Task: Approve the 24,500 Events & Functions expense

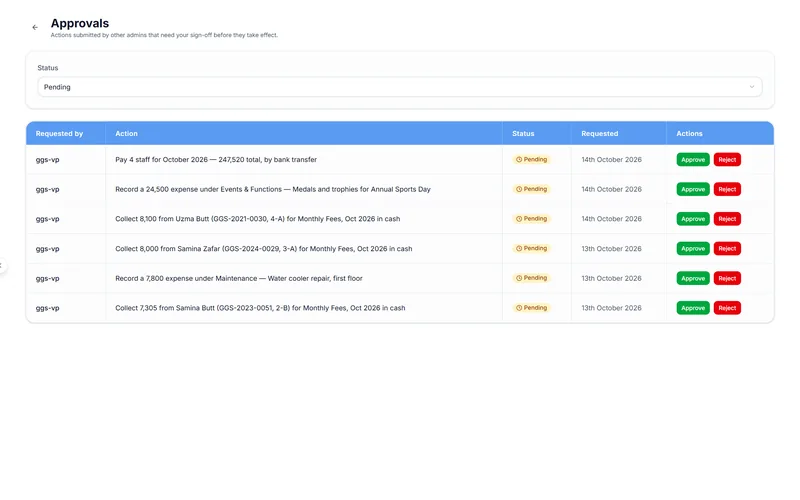Action: pos(693,189)
